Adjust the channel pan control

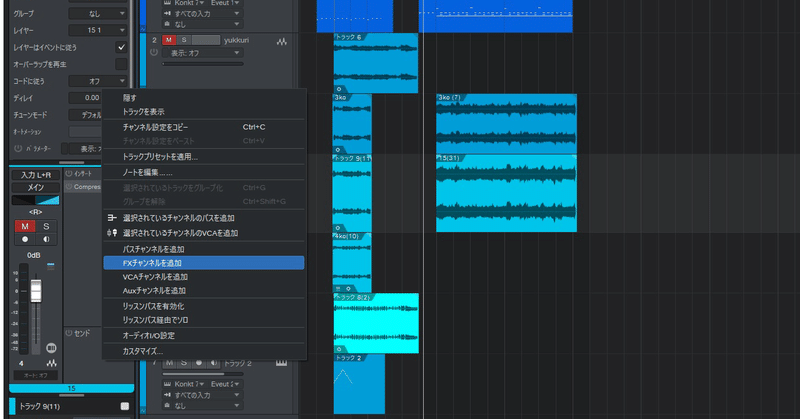tap(35, 200)
